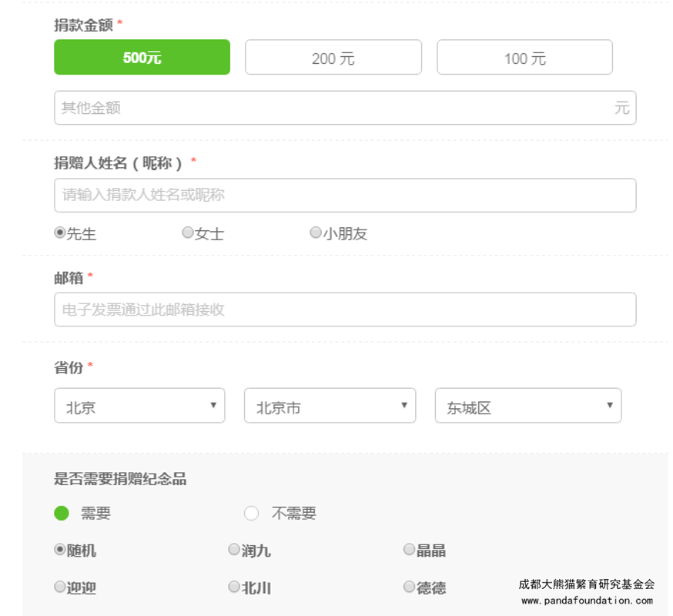The height and width of the screenshot is (616, 673).
Task: Choose the 晶晶 souvenir radio button
Action: tap(410, 550)
